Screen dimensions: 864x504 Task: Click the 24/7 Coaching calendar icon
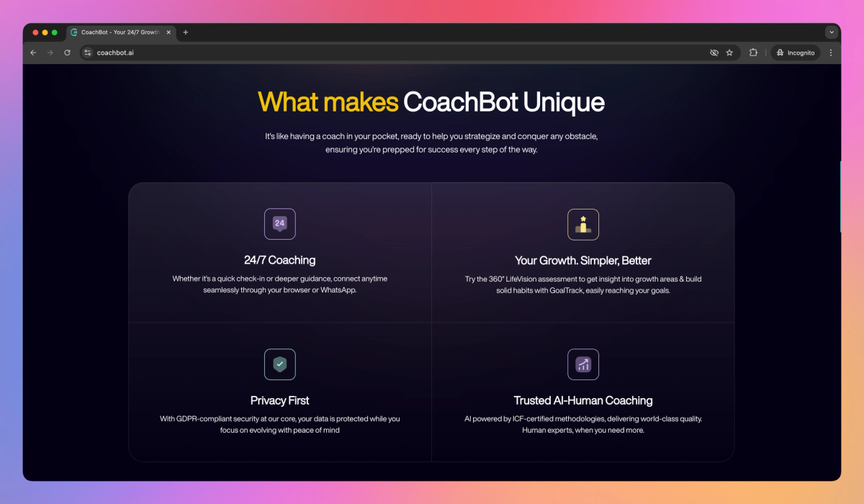click(280, 224)
